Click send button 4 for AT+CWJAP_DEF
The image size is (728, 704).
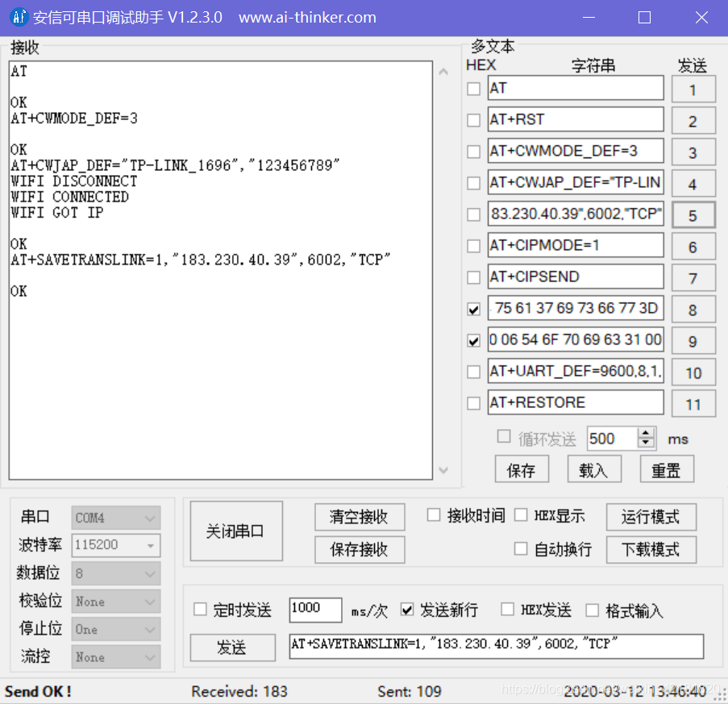tap(693, 185)
